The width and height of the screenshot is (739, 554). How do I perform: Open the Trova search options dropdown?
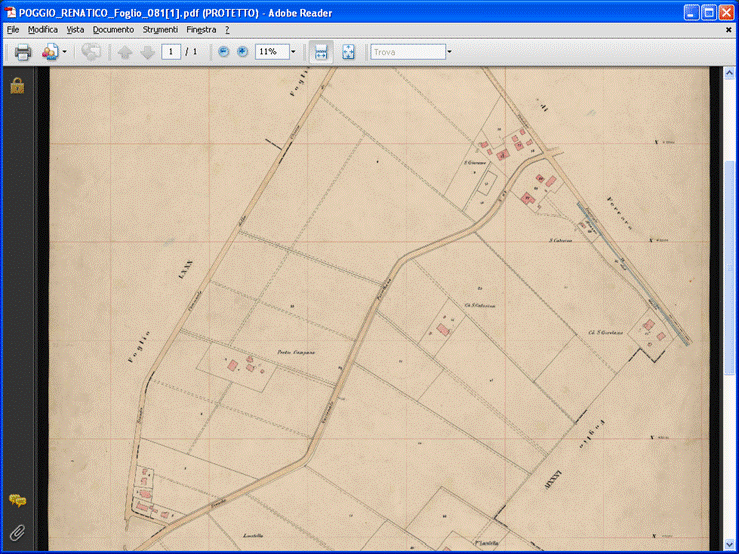pos(449,52)
